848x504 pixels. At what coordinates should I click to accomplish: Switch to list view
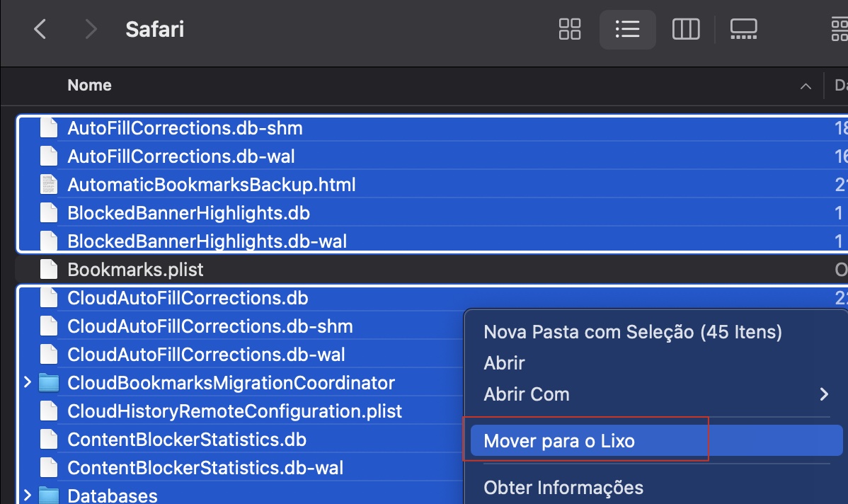(627, 30)
